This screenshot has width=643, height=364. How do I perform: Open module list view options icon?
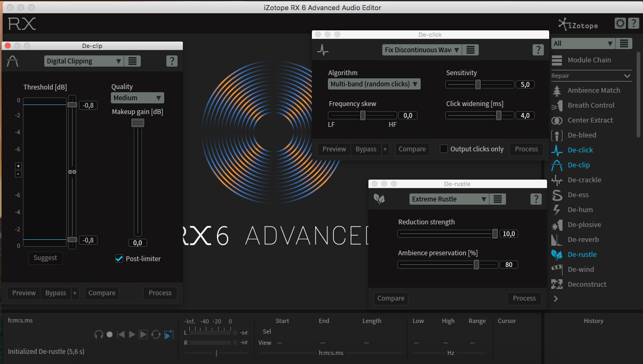tap(624, 44)
